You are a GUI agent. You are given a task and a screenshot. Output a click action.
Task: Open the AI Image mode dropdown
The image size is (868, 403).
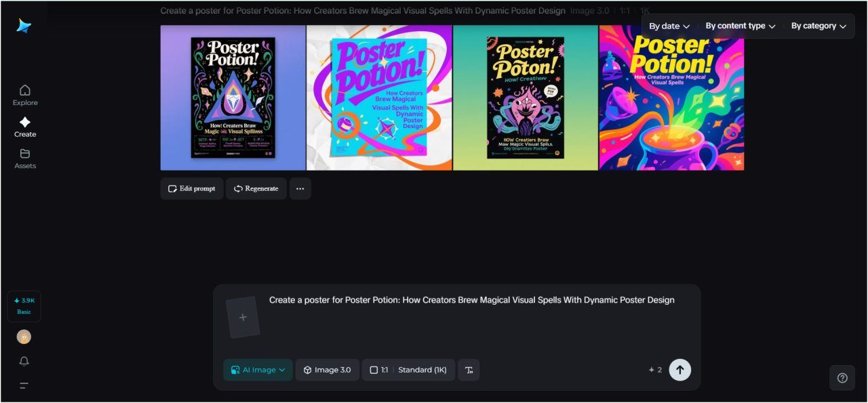(258, 370)
